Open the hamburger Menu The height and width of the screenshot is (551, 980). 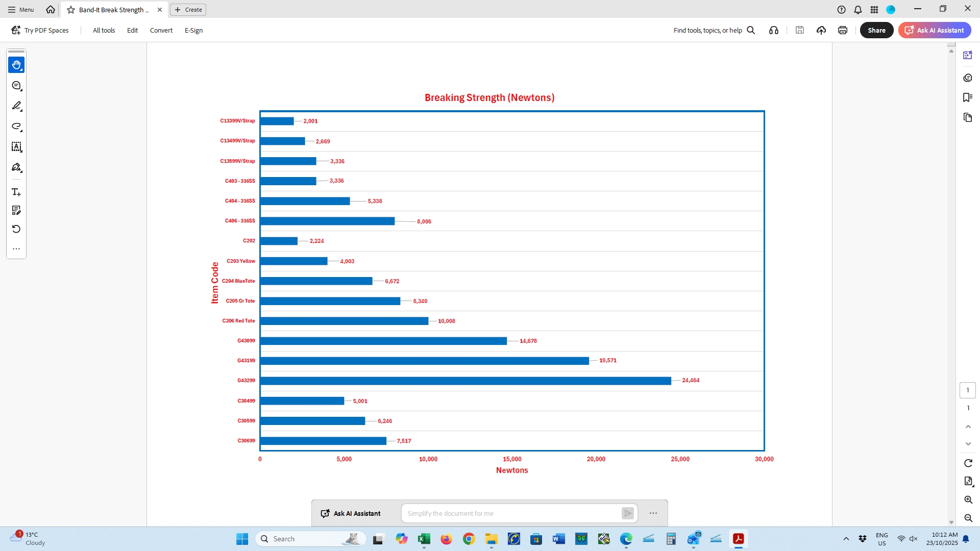20,9
